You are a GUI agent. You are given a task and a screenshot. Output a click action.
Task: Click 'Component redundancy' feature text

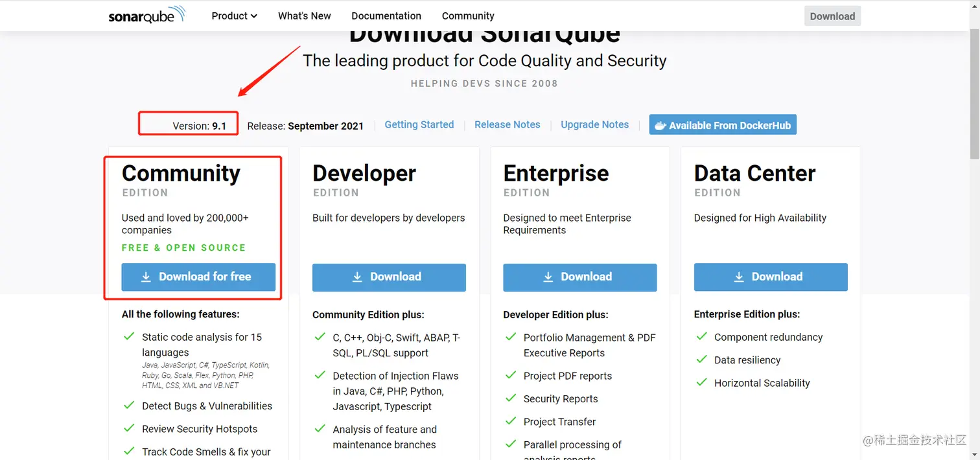(768, 337)
